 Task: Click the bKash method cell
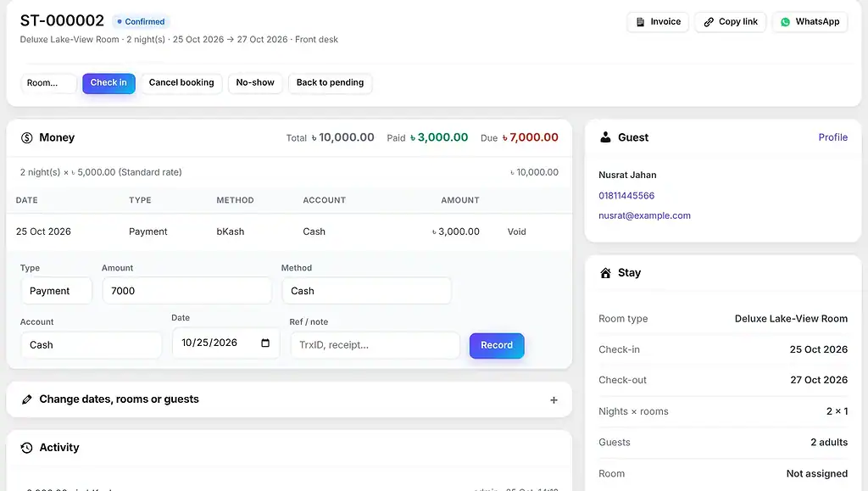231,232
